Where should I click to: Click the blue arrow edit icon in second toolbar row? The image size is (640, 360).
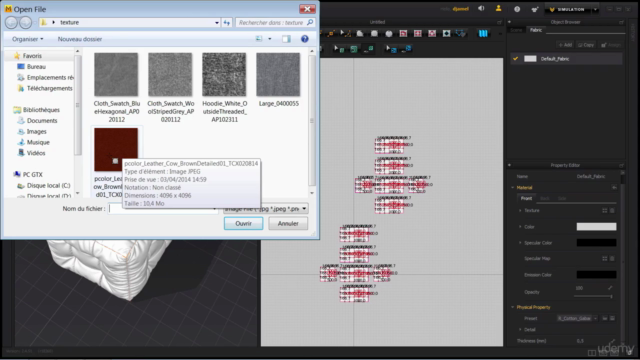point(391,49)
